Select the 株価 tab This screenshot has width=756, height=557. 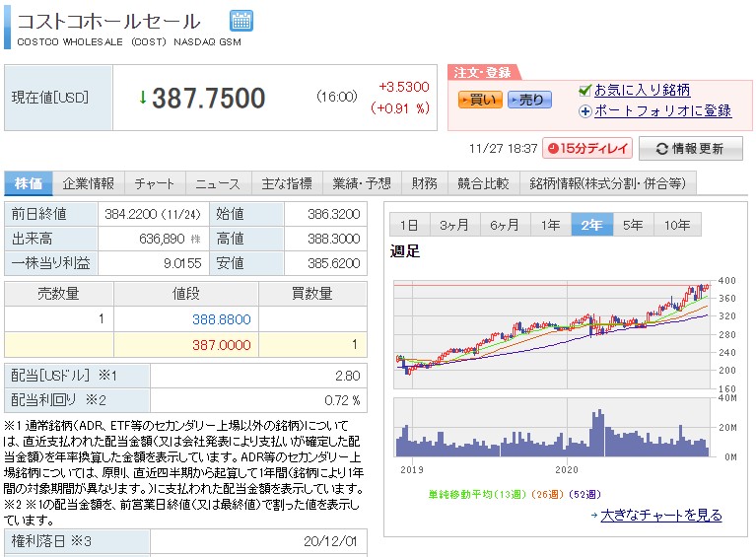click(x=29, y=183)
